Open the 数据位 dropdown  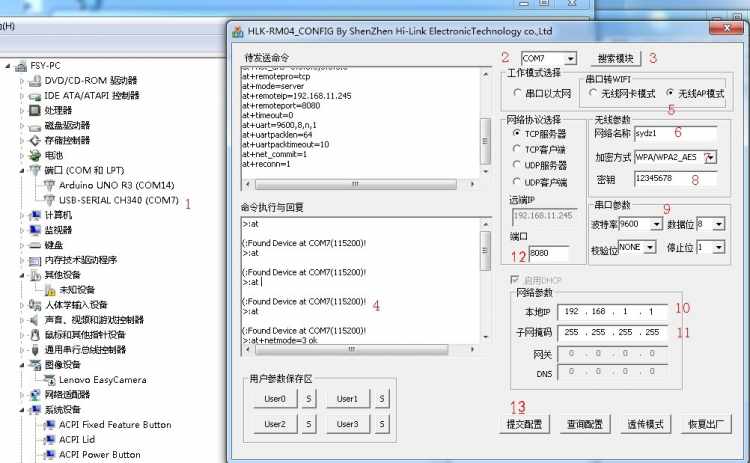719,224
